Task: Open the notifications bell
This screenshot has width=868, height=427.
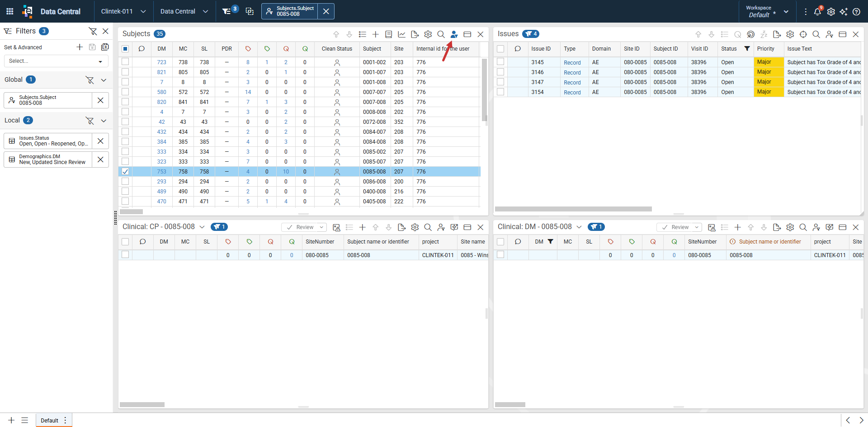Action: pyautogui.click(x=817, y=12)
